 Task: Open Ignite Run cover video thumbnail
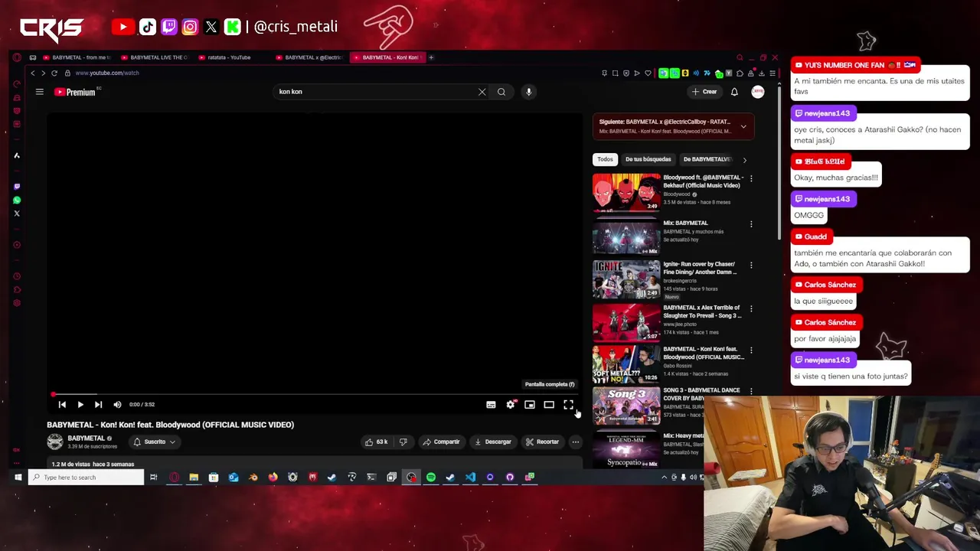tap(626, 279)
